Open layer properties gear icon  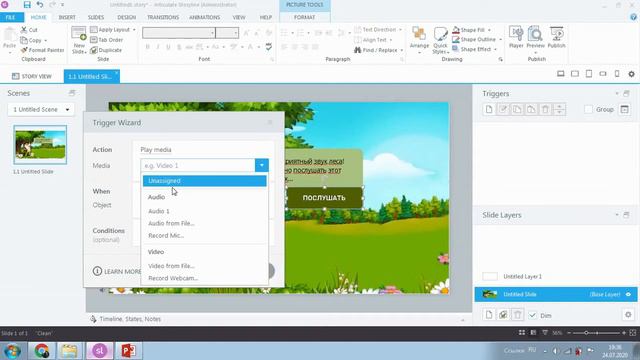pyautogui.click(x=628, y=315)
